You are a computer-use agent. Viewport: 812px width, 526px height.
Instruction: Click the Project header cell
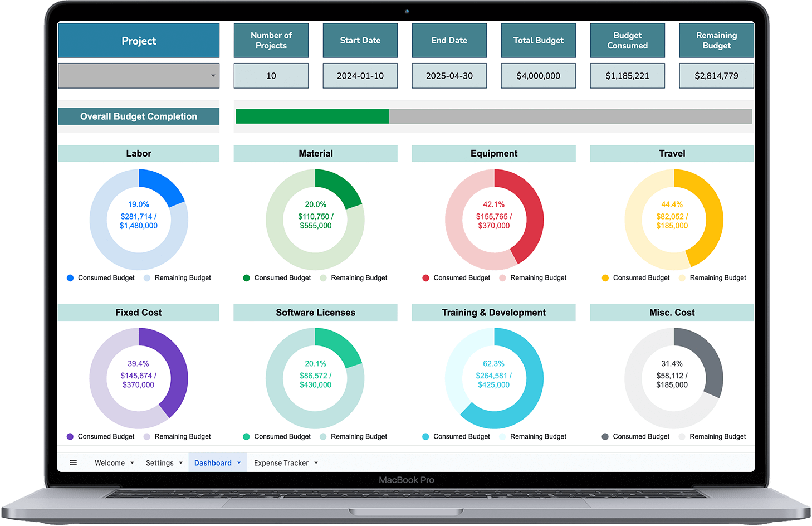[139, 41]
